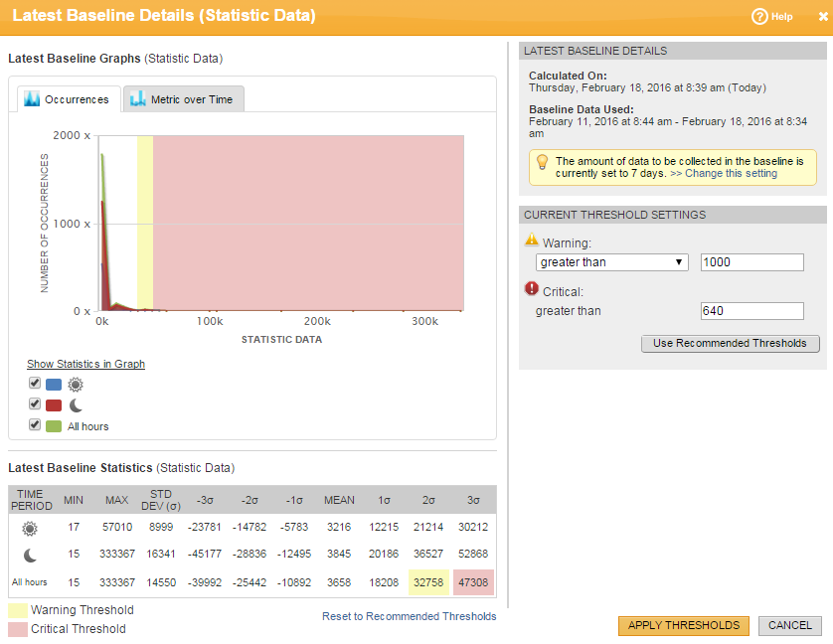Click the nighttime mean value 3845
This screenshot has width=833, height=644.
tap(339, 554)
